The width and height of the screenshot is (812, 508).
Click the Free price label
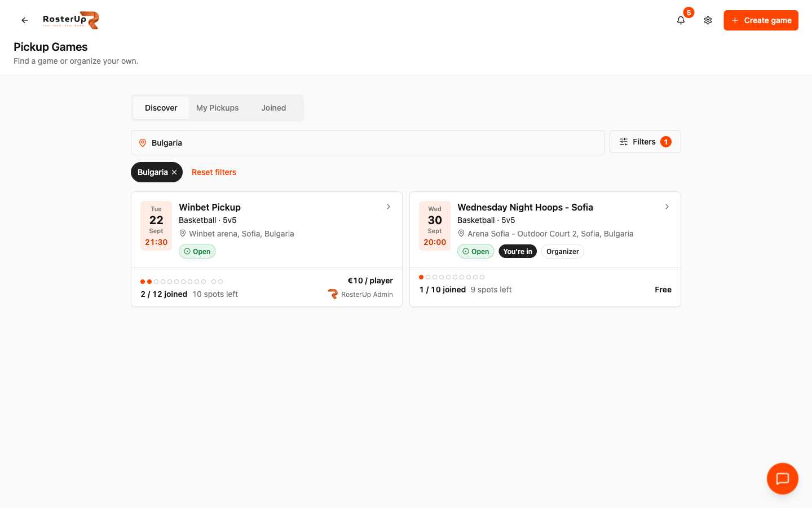663,290
